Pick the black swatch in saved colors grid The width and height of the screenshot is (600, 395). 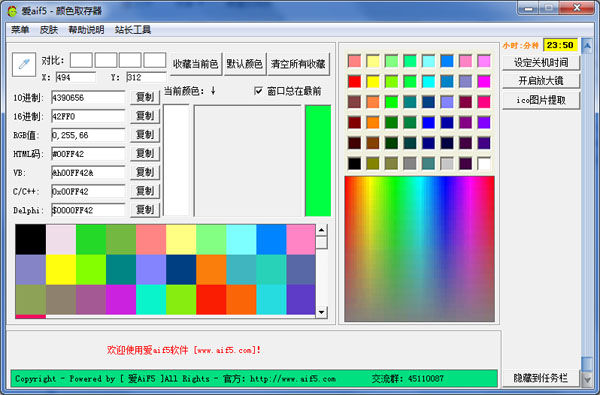coord(31,240)
